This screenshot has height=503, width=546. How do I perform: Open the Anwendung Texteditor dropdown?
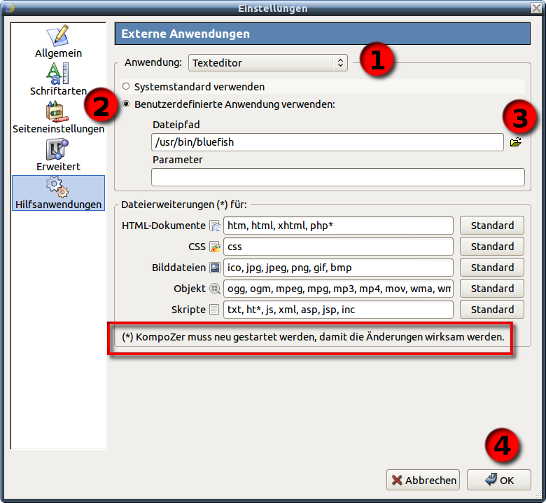268,63
